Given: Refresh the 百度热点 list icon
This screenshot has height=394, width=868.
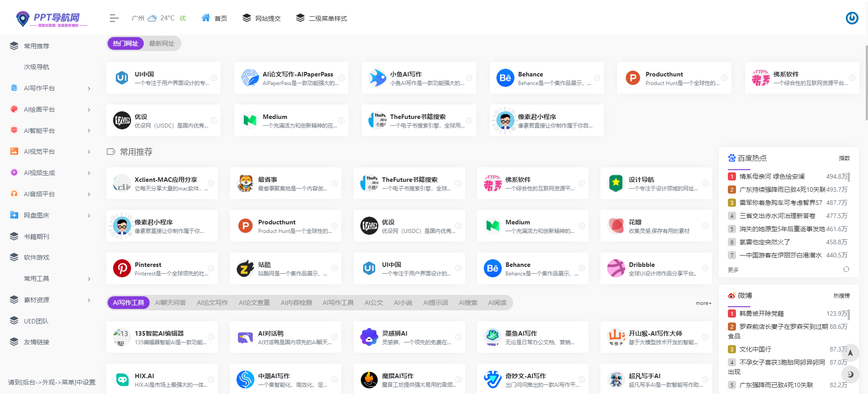Looking at the screenshot, I should 846,269.
